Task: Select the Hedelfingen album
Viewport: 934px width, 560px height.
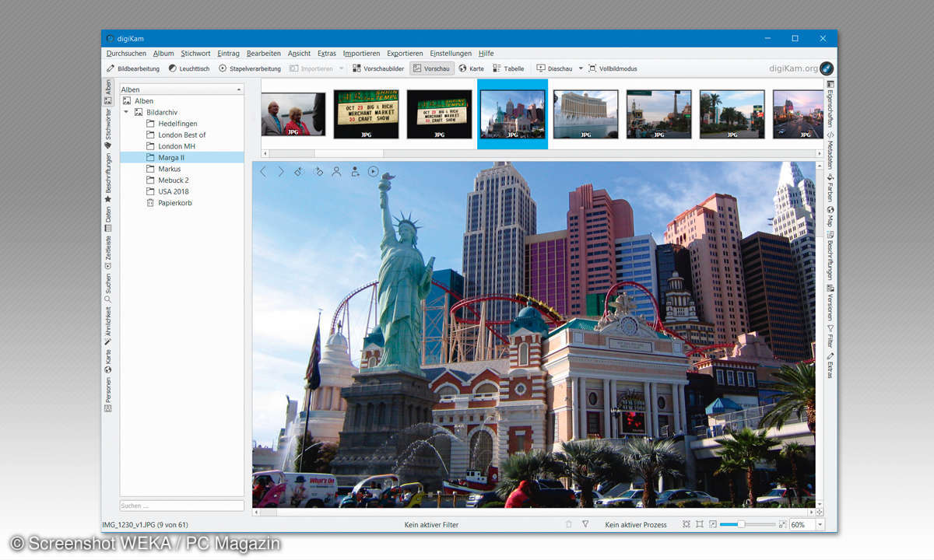Action: pyautogui.click(x=177, y=124)
